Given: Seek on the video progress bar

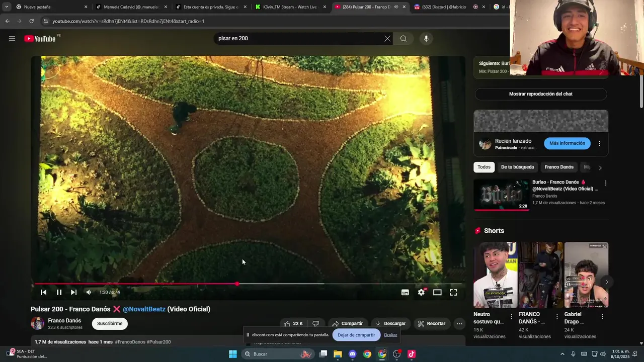Looking at the screenshot, I should click(248, 284).
